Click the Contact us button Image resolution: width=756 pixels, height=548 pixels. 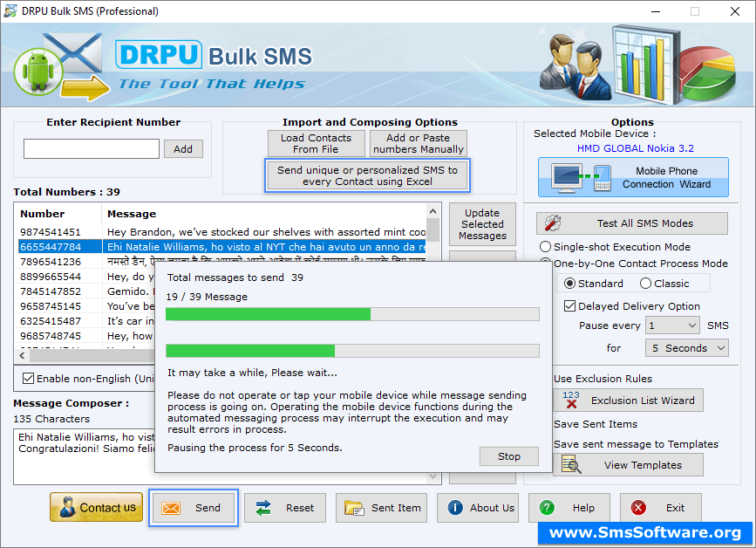(x=97, y=508)
